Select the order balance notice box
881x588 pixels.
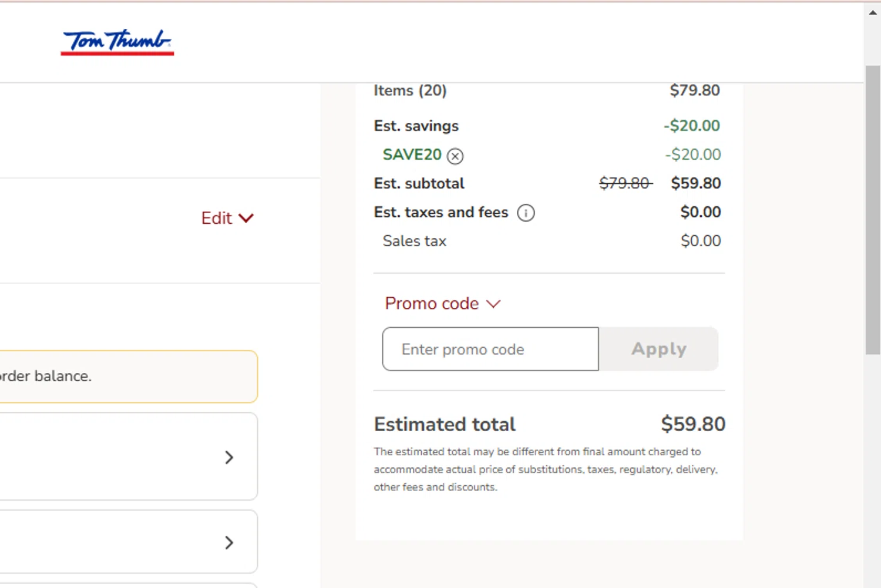129,377
